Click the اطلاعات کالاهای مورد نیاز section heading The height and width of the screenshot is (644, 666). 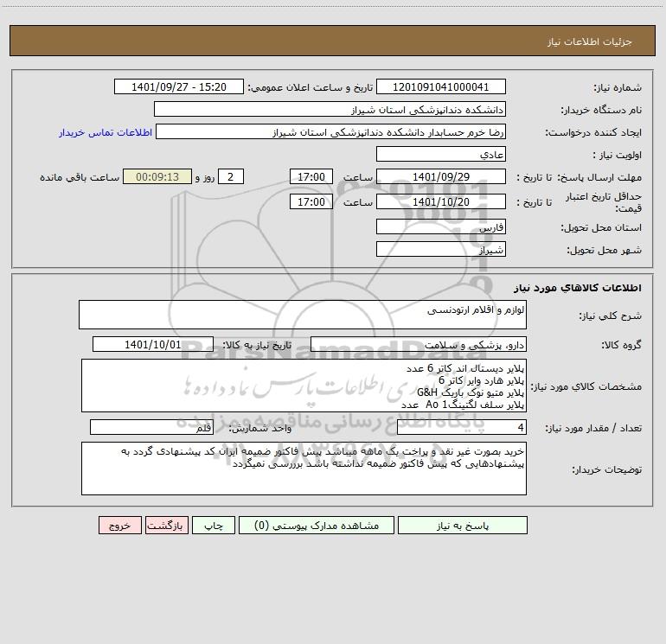click(x=578, y=288)
